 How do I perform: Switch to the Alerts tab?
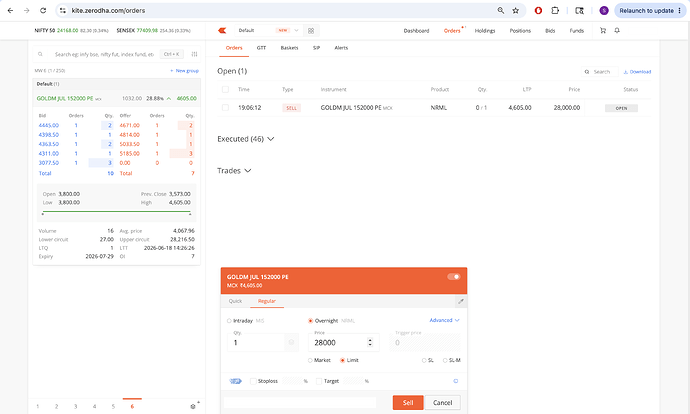click(341, 48)
